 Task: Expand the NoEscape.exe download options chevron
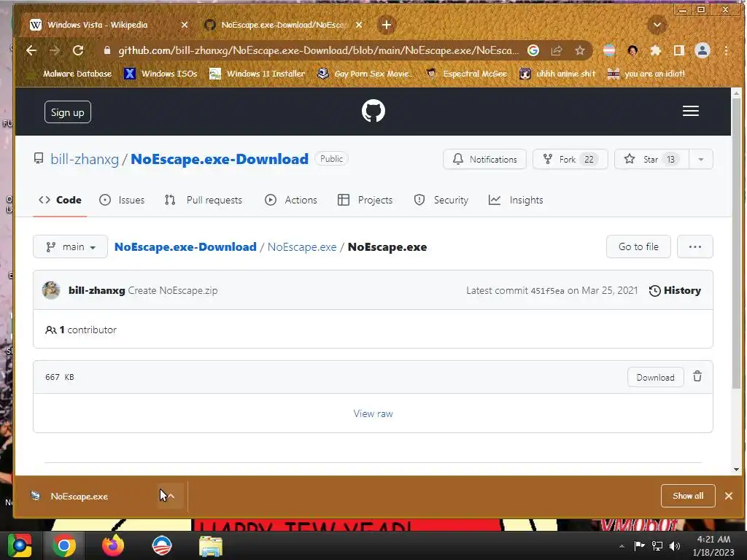(171, 496)
